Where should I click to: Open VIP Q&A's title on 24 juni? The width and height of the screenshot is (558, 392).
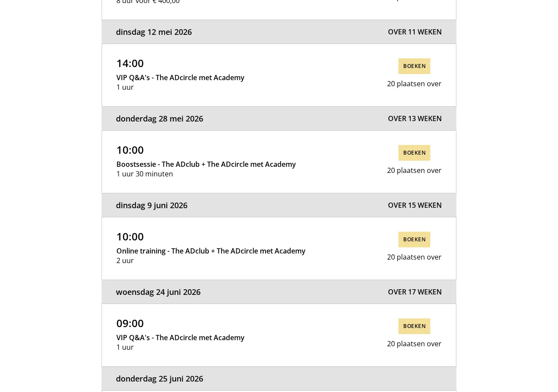pyautogui.click(x=180, y=338)
